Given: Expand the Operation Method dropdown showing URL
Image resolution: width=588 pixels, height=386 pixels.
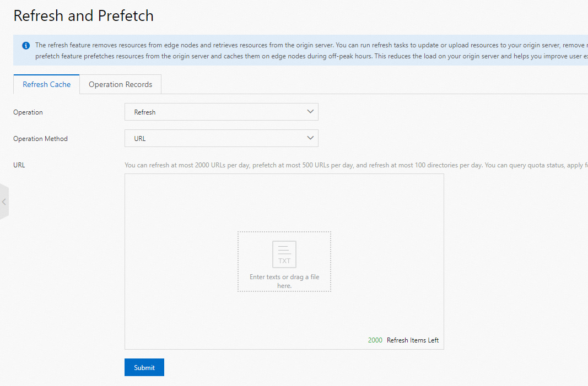Looking at the screenshot, I should point(221,138).
